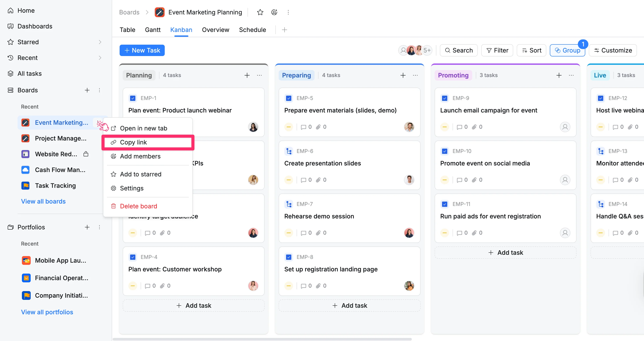644x341 pixels.
Task: Open Cash Flow Management board icon
Action: click(x=25, y=170)
